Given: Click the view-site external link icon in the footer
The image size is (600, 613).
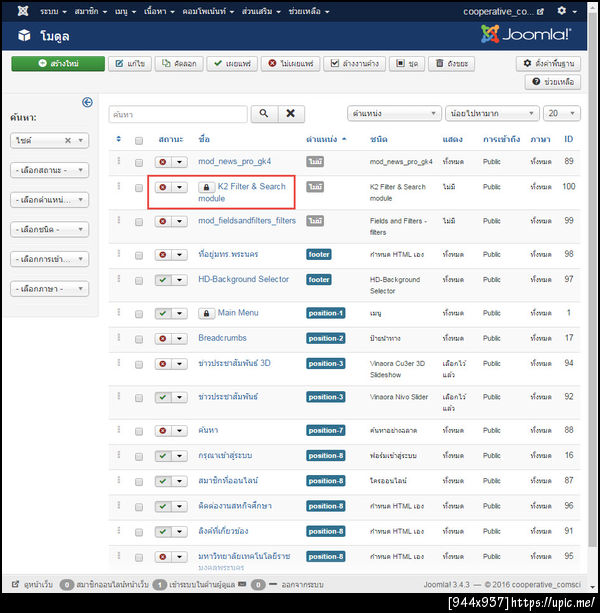Looking at the screenshot, I should 15,584.
